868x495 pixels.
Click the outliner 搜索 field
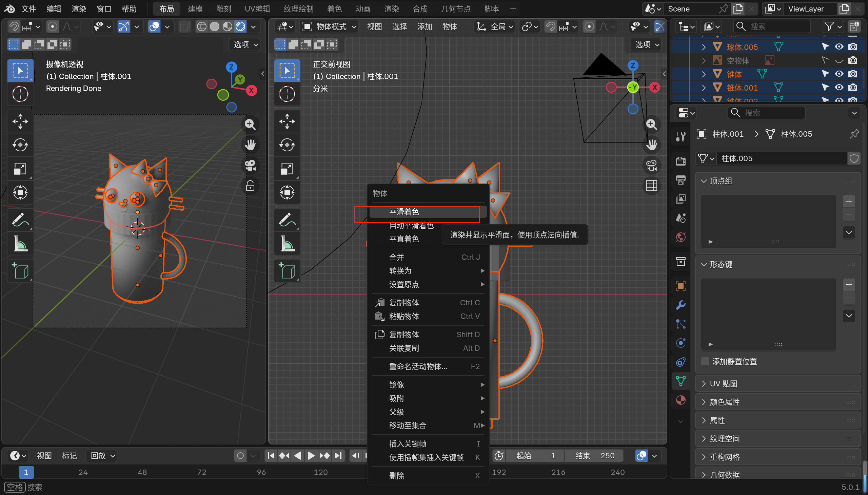point(771,26)
